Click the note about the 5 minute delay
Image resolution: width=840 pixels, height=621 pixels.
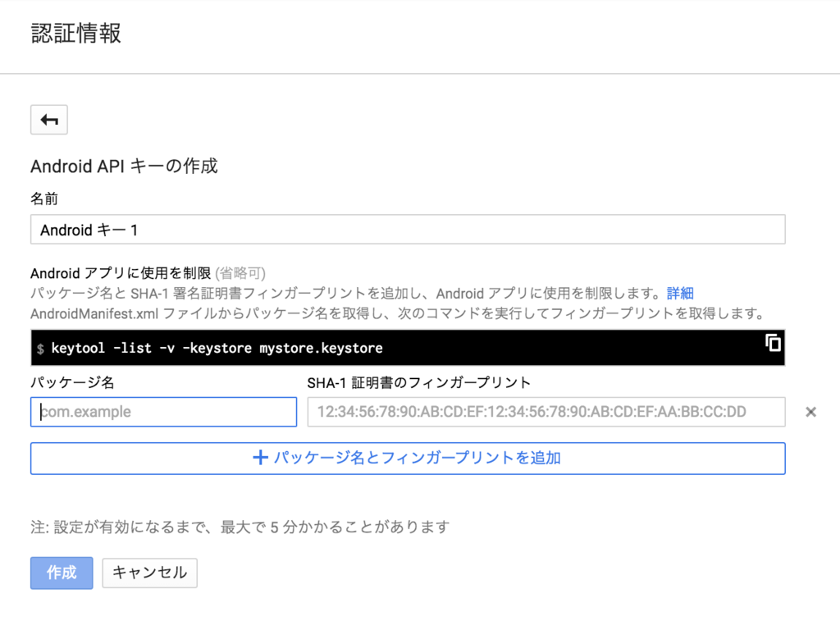click(x=240, y=527)
